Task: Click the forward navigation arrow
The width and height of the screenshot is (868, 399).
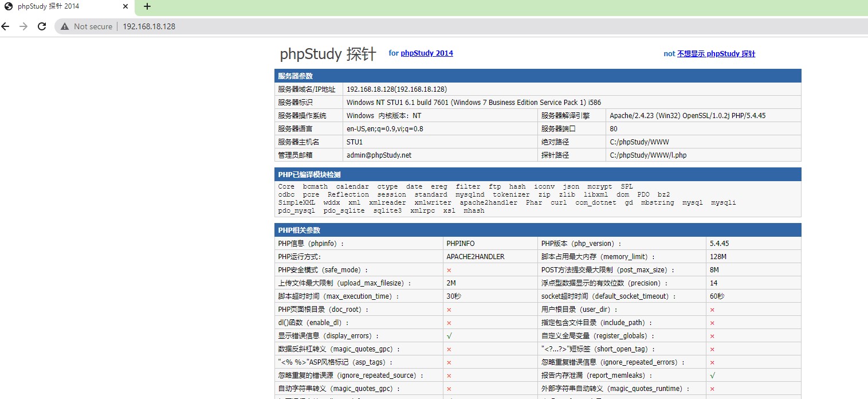Action: pyautogui.click(x=23, y=26)
